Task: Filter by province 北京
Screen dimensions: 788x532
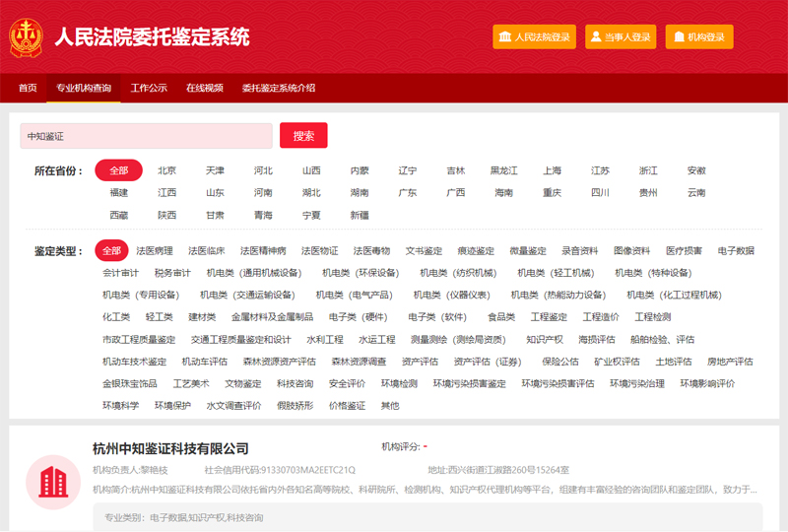Action: click(166, 170)
